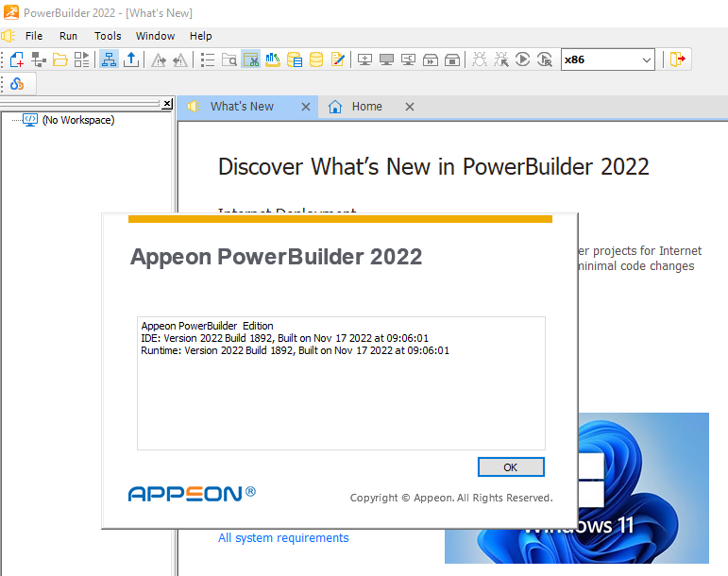728x576 pixels.
Task: Open the All system requirements link
Action: tap(283, 538)
